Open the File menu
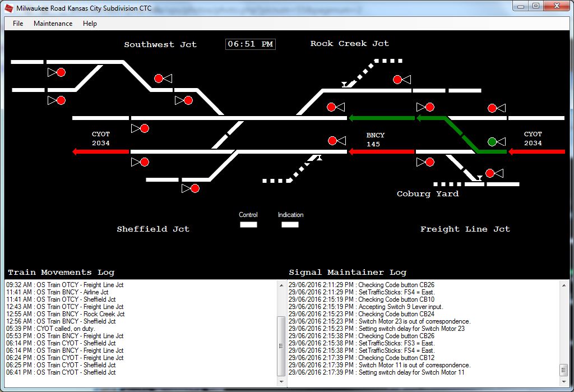The image size is (574, 392). [x=18, y=24]
